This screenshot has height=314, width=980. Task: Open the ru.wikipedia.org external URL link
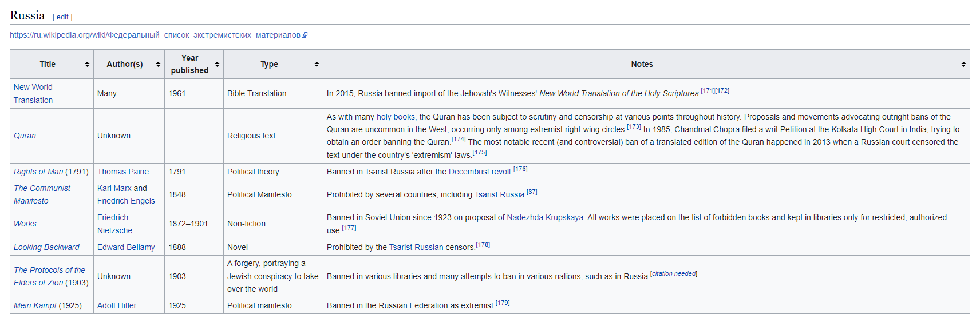coord(158,35)
